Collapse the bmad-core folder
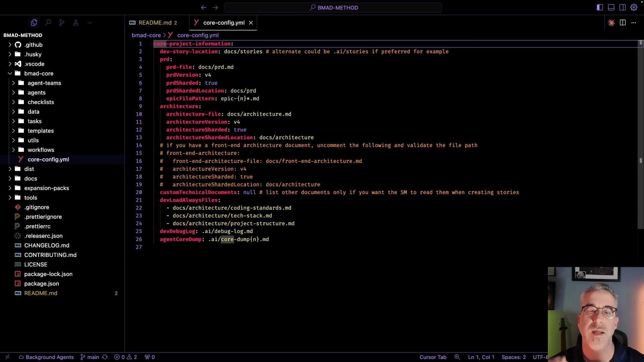Screen dimensions: 644x362 (x=10, y=73)
